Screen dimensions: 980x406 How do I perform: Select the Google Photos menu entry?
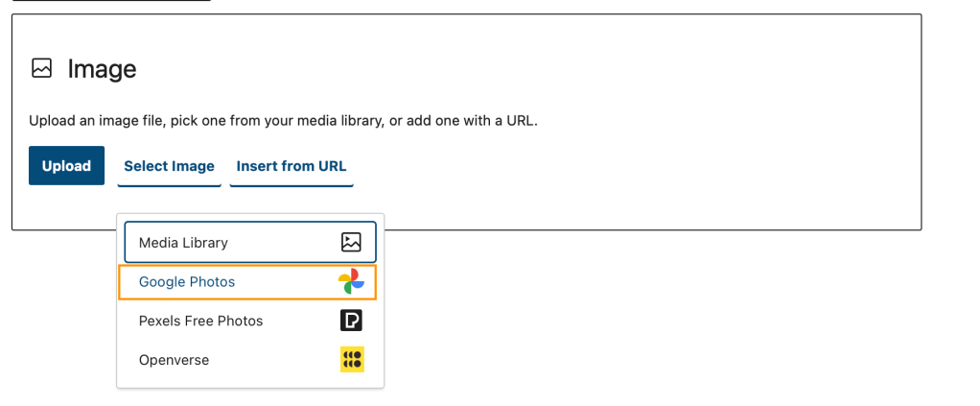click(187, 282)
